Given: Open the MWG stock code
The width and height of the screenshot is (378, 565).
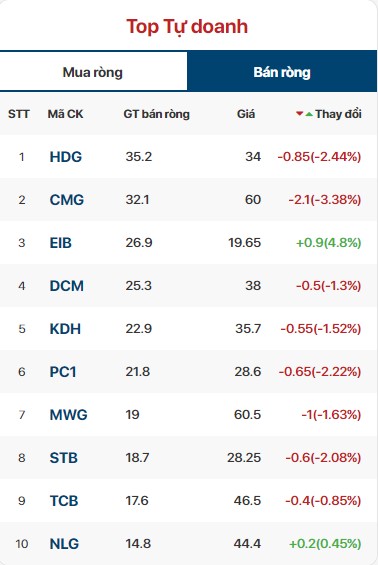Looking at the screenshot, I should tap(68, 414).
